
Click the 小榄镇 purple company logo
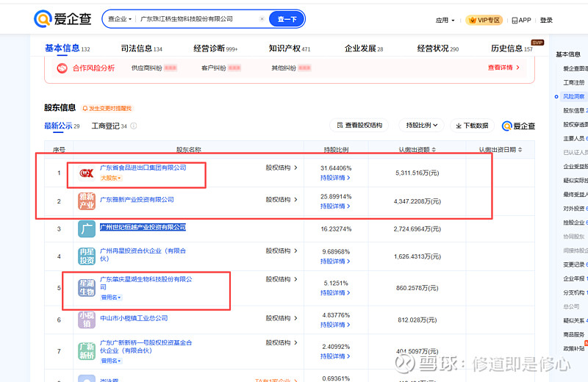[87, 319]
